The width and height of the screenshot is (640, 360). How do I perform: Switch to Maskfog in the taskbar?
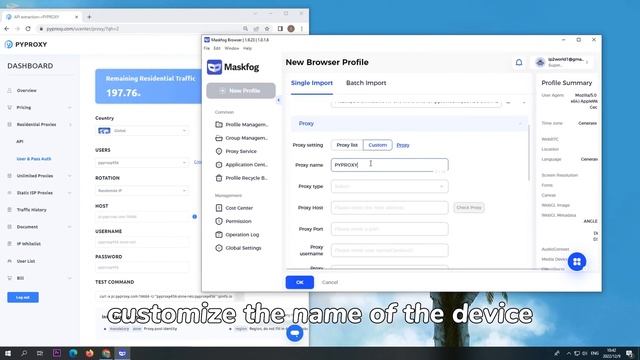[x=122, y=353]
